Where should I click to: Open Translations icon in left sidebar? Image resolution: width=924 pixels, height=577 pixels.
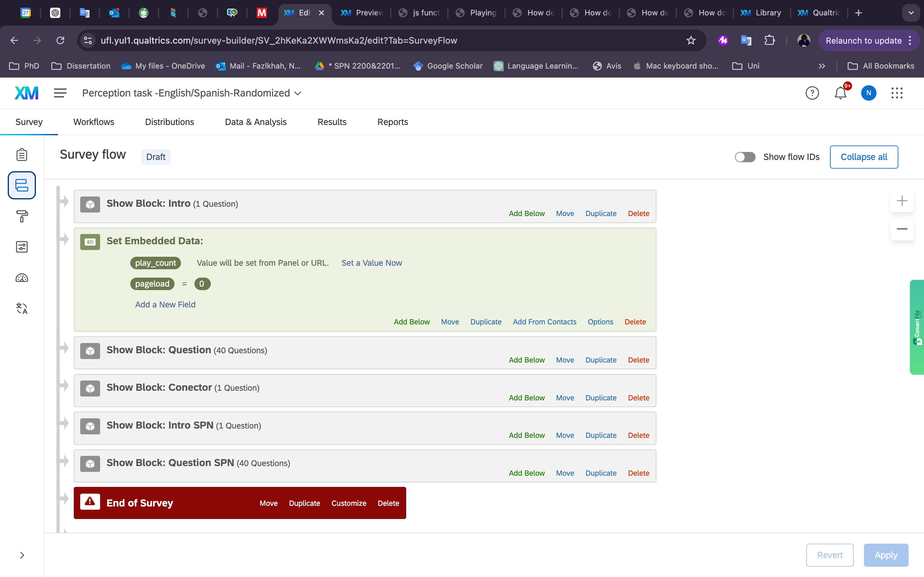22,308
